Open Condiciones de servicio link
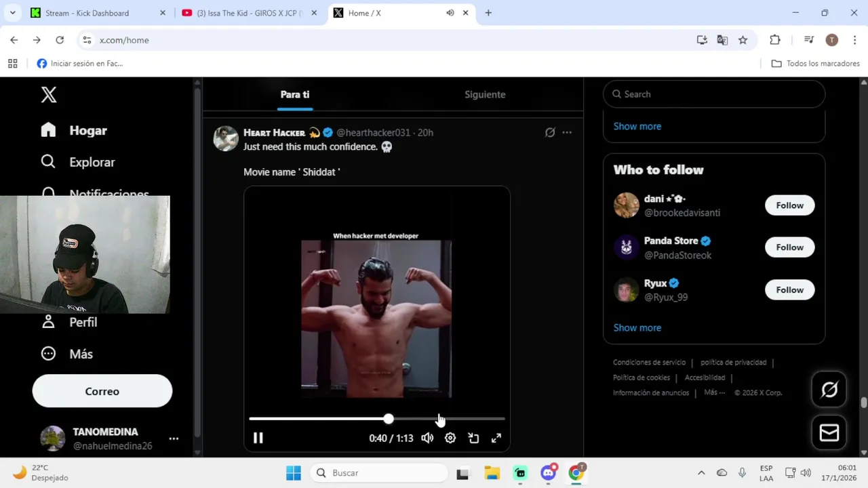The image size is (868, 488). tap(650, 363)
